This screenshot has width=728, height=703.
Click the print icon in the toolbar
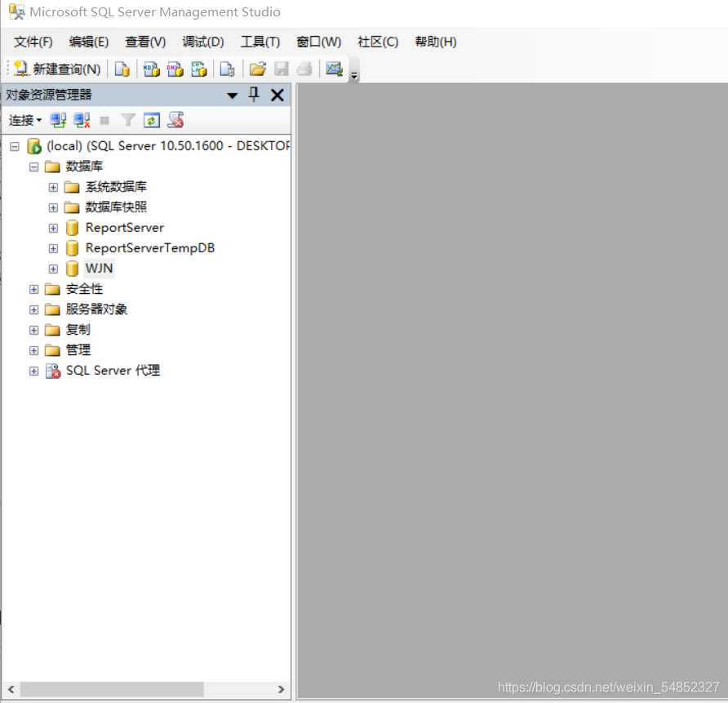click(x=304, y=69)
